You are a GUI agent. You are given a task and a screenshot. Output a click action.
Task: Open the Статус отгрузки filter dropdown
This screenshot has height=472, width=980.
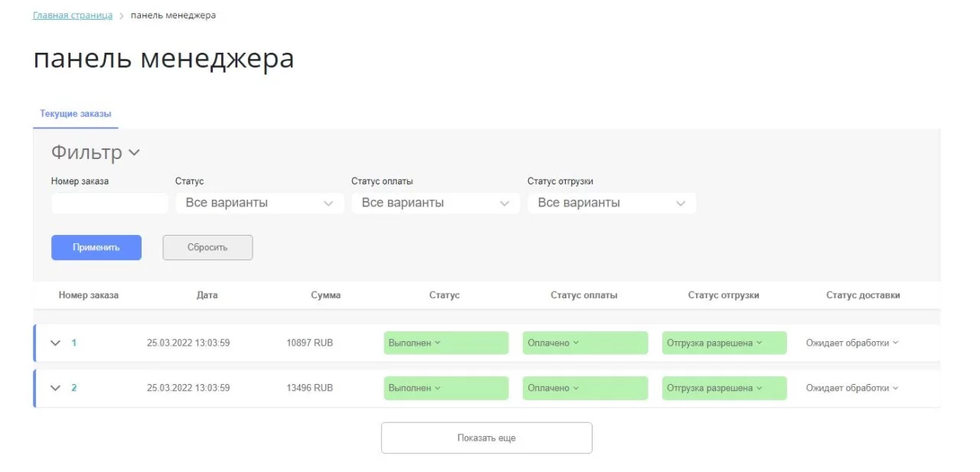click(611, 203)
